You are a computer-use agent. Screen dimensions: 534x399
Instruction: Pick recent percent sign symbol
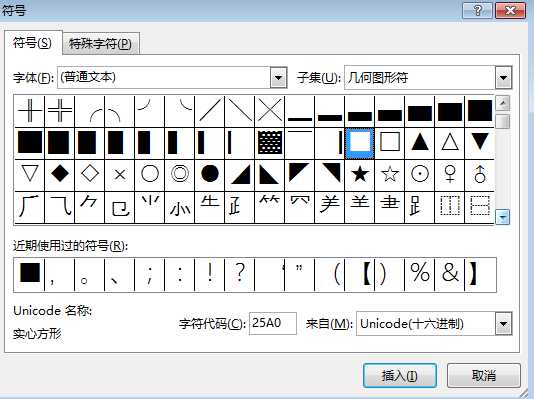tap(420, 274)
